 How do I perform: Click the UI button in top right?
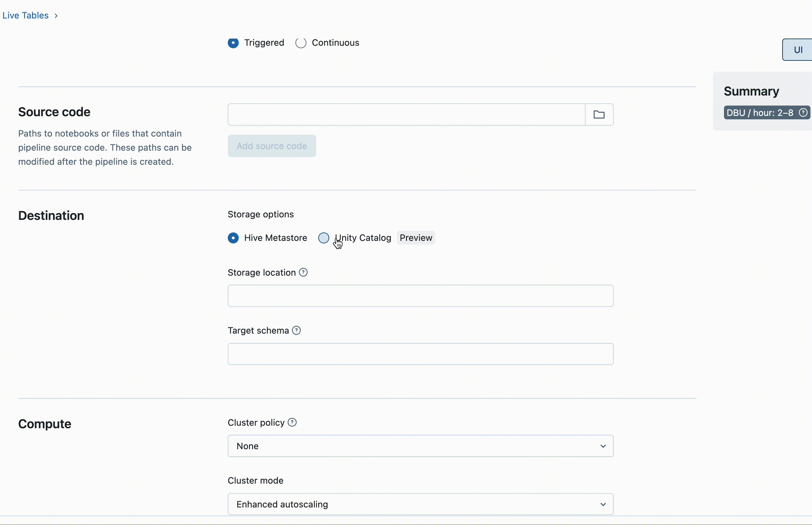[799, 50]
